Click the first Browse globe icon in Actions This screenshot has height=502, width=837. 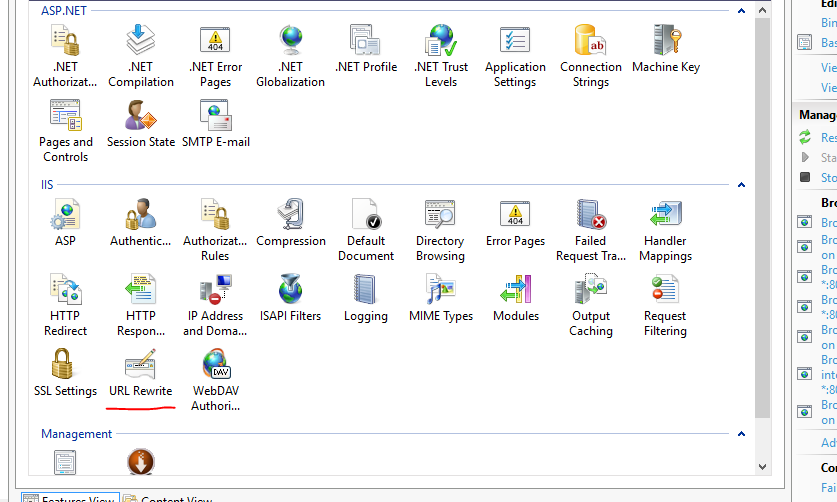coord(804,222)
